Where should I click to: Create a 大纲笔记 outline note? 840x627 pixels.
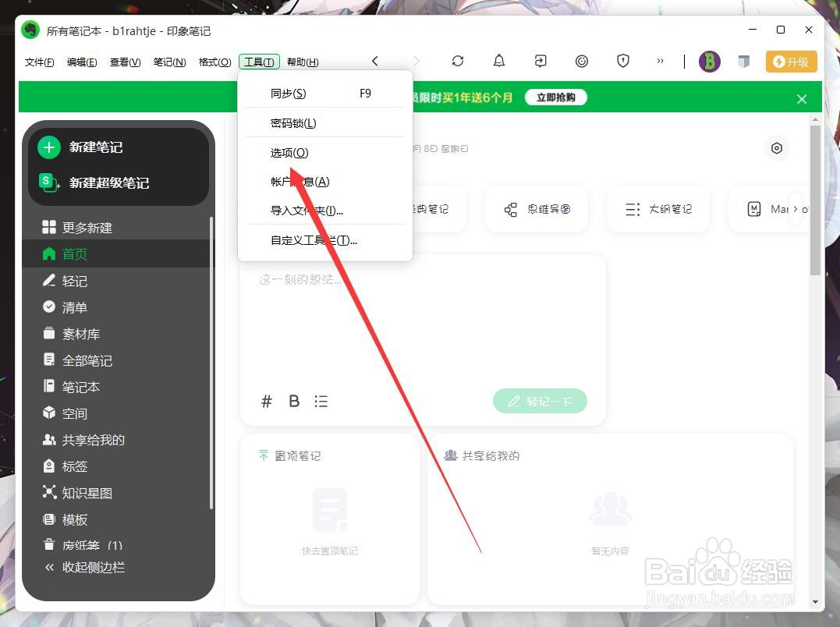[x=658, y=209]
